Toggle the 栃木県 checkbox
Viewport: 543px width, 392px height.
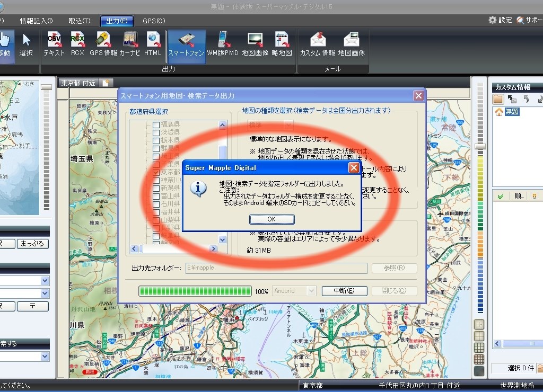(x=156, y=140)
